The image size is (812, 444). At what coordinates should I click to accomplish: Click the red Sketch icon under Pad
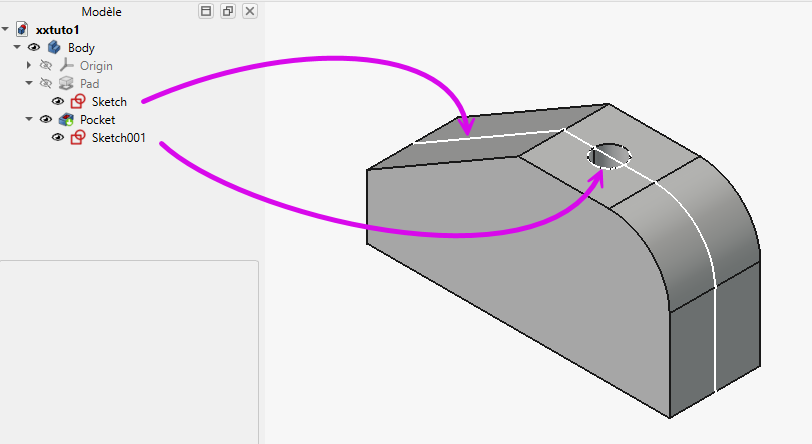point(78,102)
